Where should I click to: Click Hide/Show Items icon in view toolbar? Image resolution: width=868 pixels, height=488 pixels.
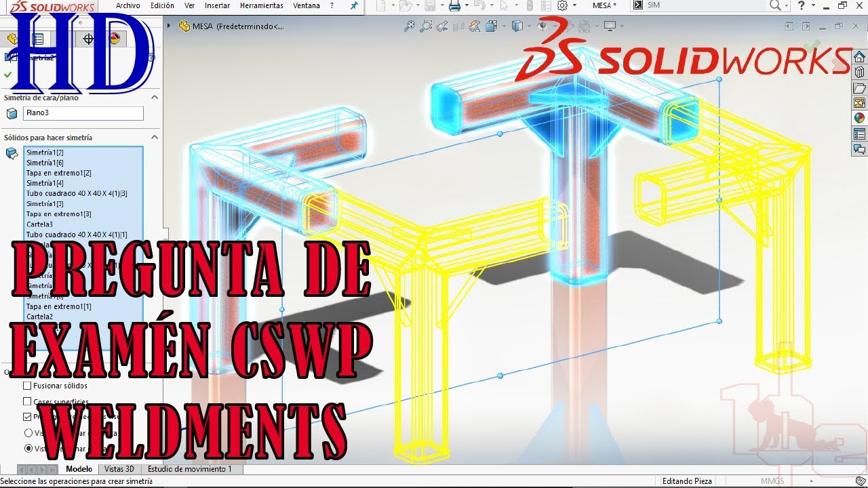point(542,26)
